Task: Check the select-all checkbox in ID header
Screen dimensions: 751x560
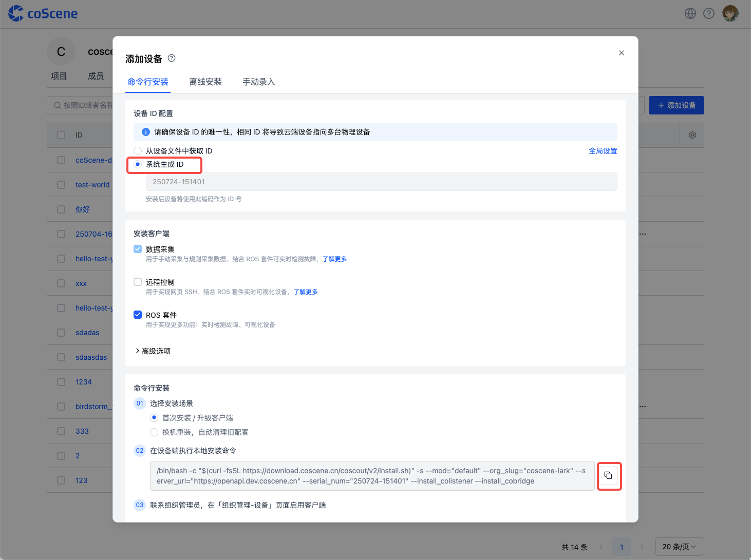Action: pyautogui.click(x=61, y=135)
